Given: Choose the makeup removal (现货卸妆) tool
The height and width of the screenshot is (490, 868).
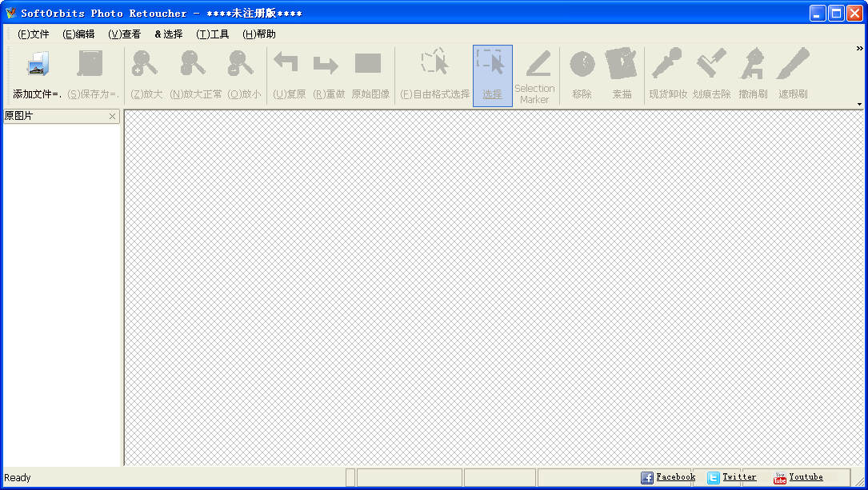Looking at the screenshot, I should [666, 62].
